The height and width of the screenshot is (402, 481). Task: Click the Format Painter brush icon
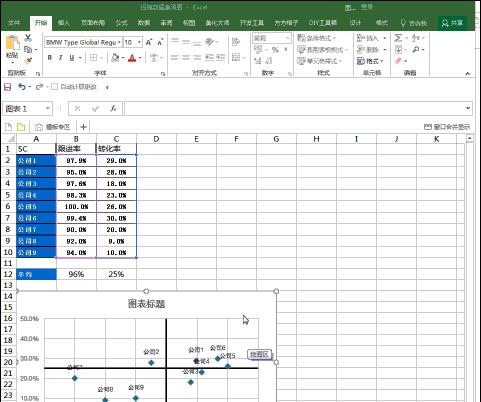click(28, 61)
